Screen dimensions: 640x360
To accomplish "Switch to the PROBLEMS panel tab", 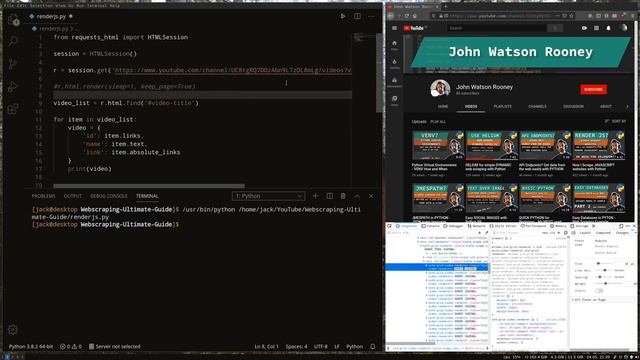I will coord(43,196).
